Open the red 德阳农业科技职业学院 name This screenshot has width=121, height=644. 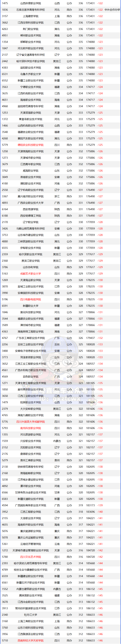pos(31,145)
